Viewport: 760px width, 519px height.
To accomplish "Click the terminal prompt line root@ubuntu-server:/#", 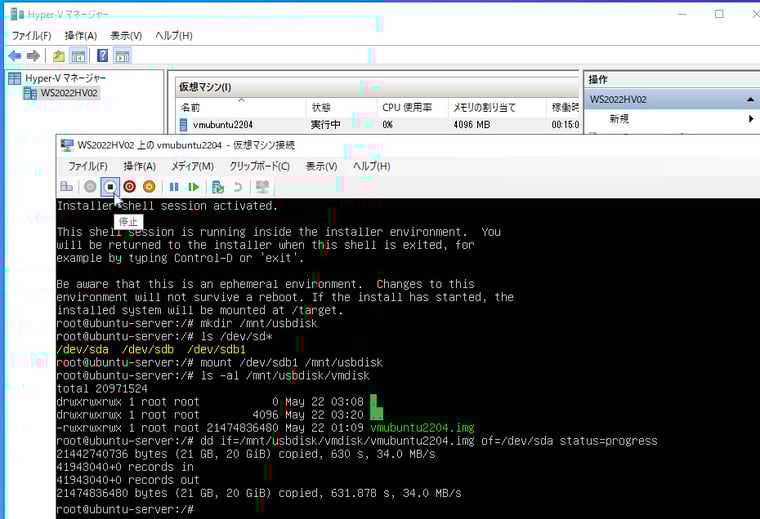I will (125, 509).
